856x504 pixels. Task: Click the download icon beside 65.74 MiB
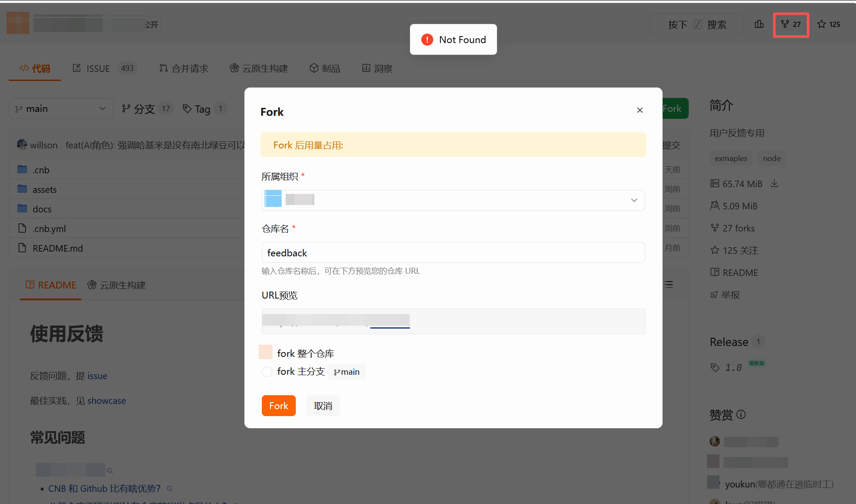tap(774, 183)
